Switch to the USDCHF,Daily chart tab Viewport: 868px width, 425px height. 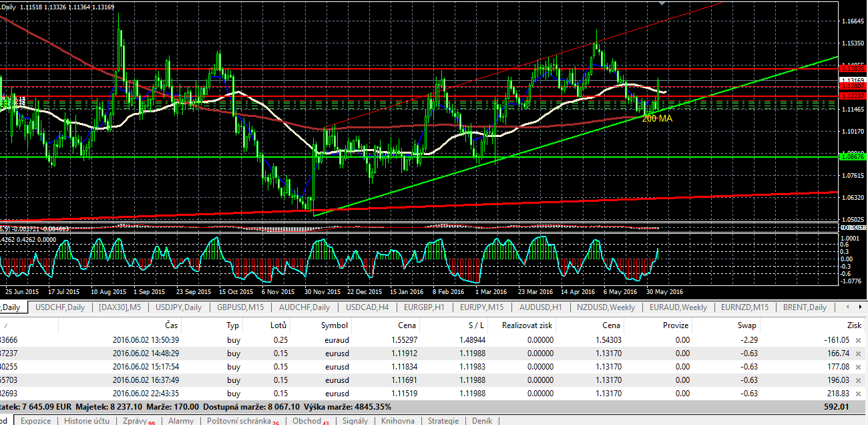click(60, 307)
